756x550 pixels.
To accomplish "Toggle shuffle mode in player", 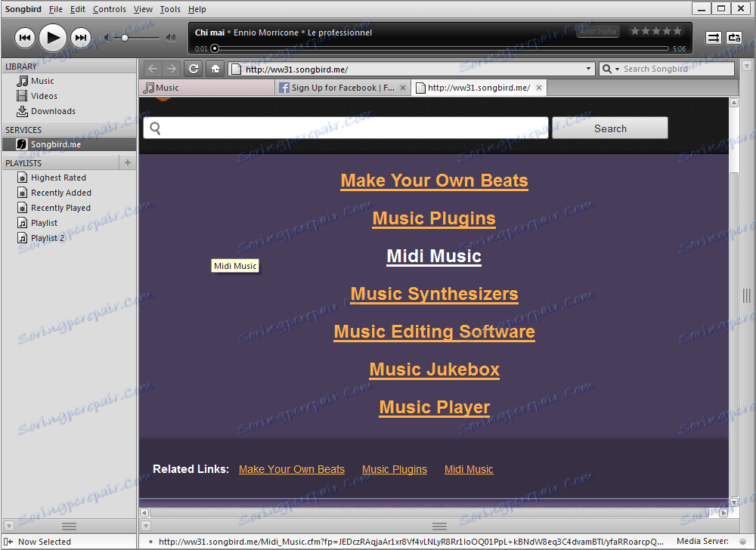I will tap(713, 38).
